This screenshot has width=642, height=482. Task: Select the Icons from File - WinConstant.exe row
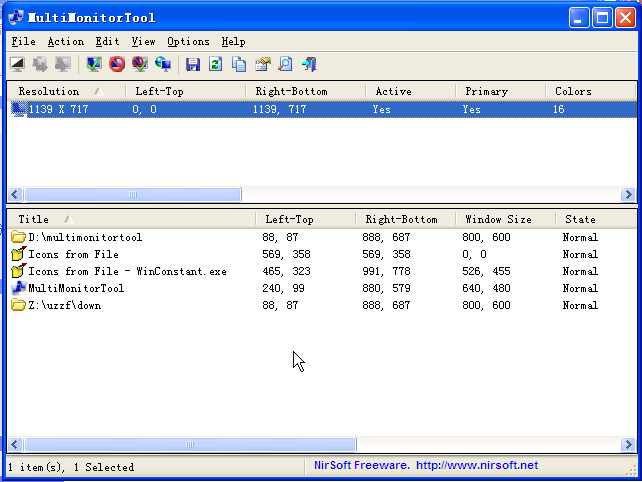click(x=127, y=271)
